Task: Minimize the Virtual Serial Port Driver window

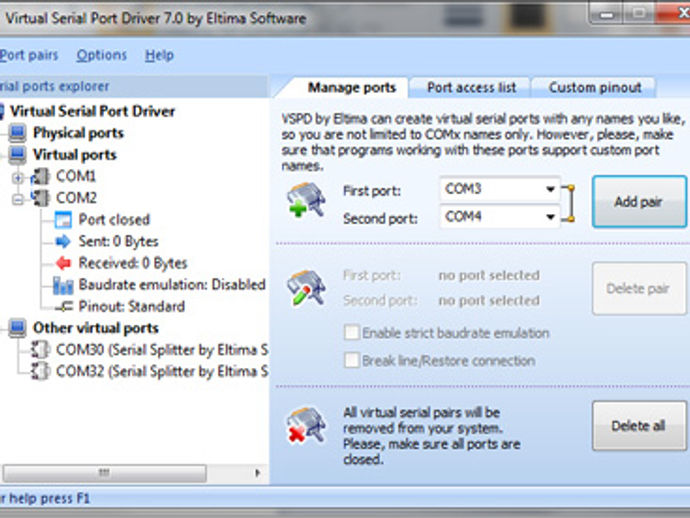Action: point(606,15)
